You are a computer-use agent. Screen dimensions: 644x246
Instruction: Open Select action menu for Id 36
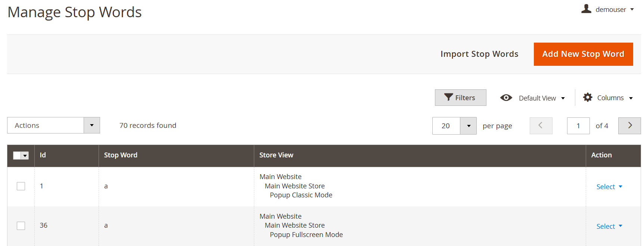pos(609,226)
